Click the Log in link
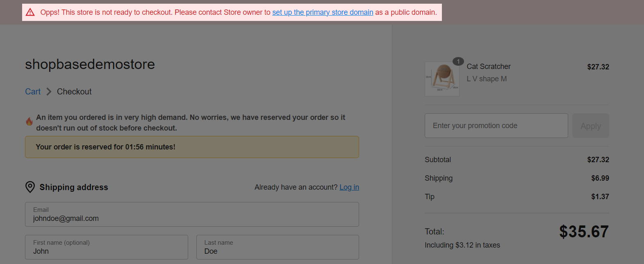Screen dimensions: 644x264 tap(349, 187)
